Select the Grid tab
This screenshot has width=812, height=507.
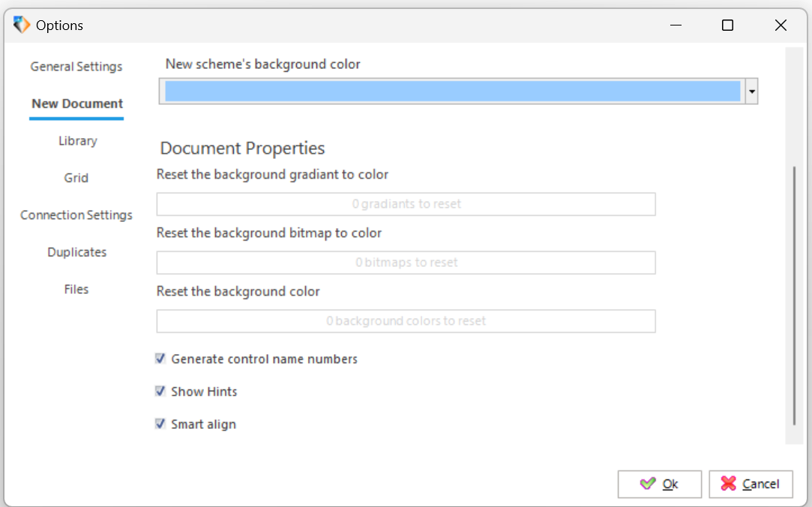click(76, 178)
